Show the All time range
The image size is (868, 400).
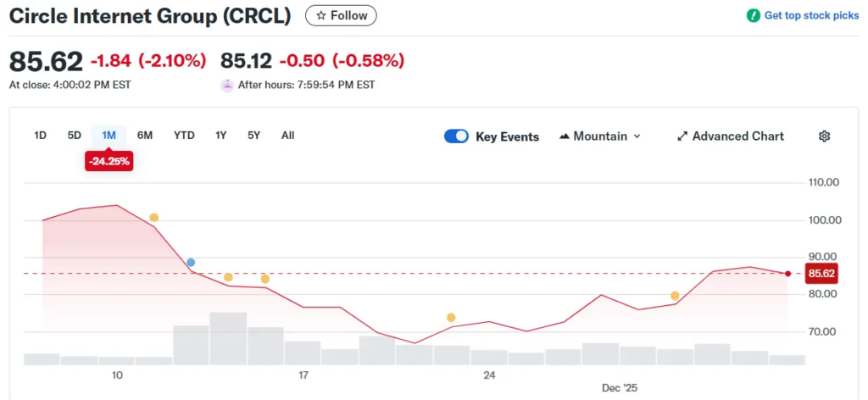pyautogui.click(x=288, y=136)
